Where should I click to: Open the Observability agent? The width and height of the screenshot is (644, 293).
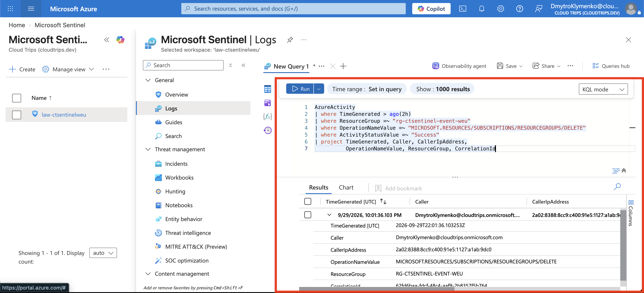(x=459, y=66)
